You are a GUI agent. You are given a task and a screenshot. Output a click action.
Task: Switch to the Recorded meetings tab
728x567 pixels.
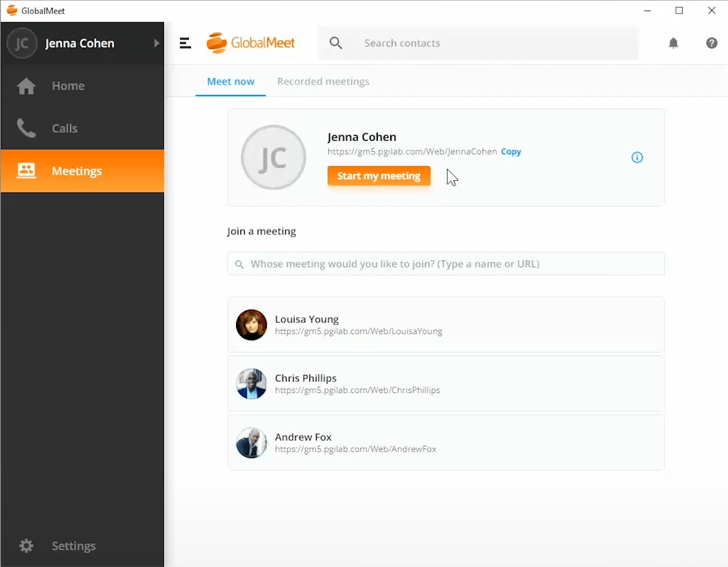(x=323, y=81)
